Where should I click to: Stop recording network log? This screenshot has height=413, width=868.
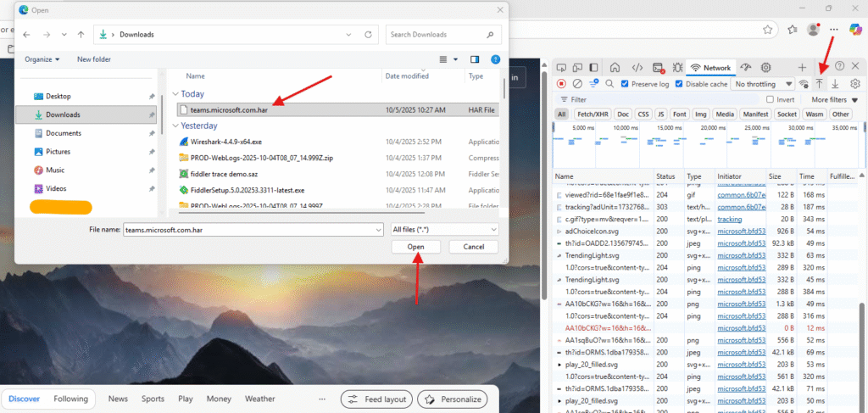click(561, 84)
